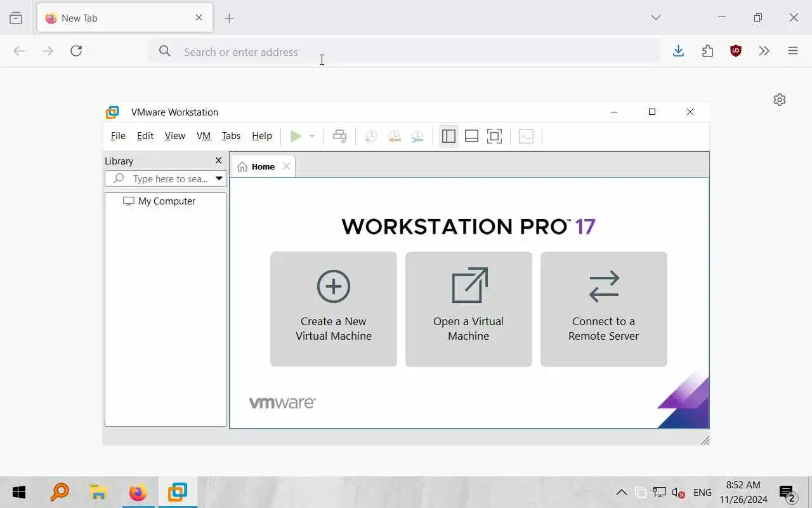Click the Take Snapshot toolbar icon

coord(371,136)
